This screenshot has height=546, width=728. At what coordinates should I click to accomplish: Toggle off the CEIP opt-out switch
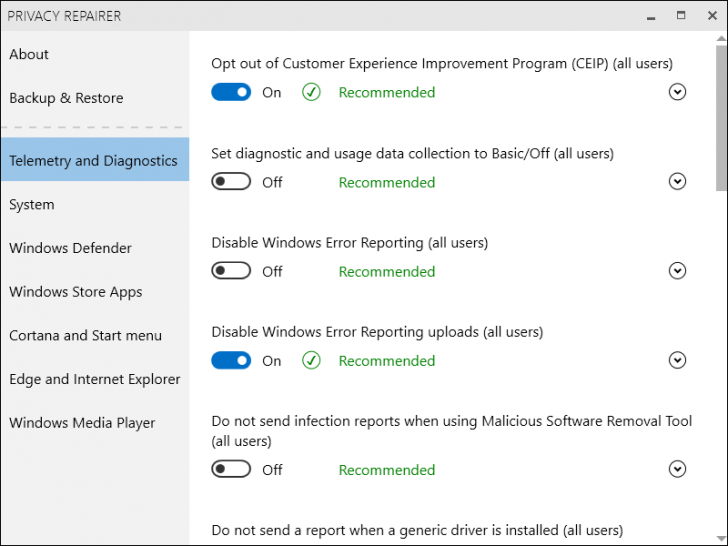[231, 92]
